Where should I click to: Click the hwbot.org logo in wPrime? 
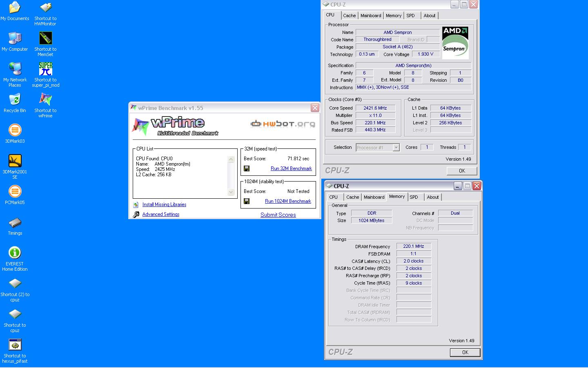[x=283, y=123]
